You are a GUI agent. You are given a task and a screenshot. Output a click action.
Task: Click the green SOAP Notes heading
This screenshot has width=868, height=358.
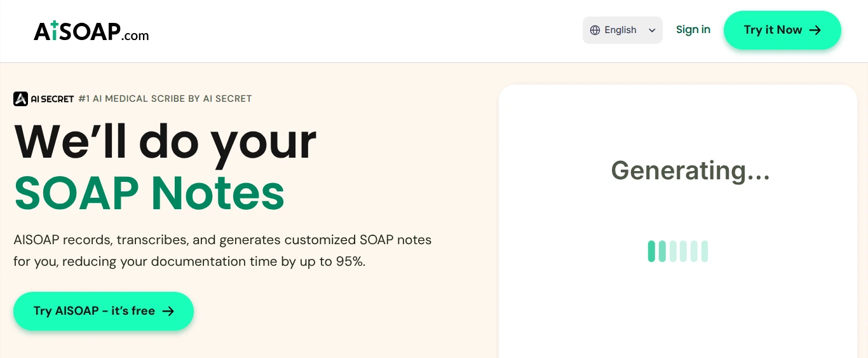click(149, 192)
